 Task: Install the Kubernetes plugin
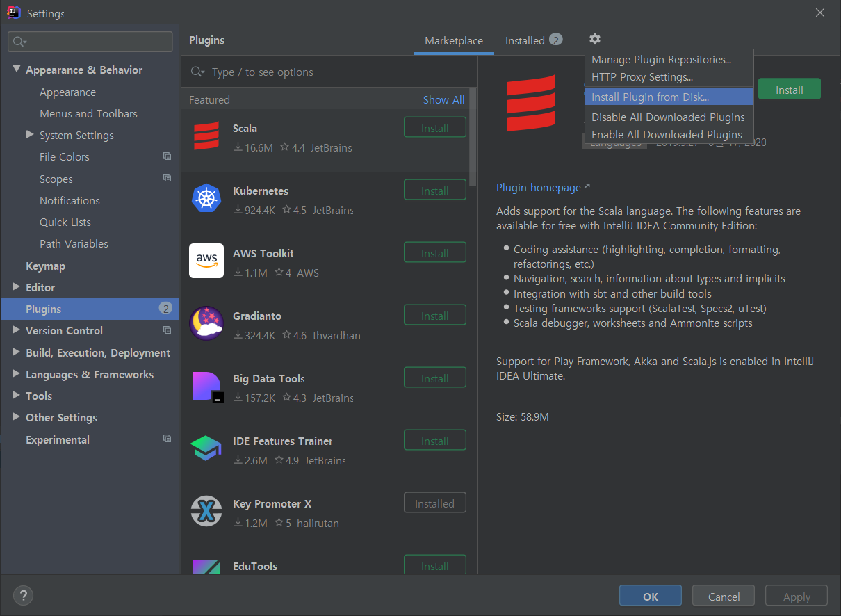[x=435, y=191]
